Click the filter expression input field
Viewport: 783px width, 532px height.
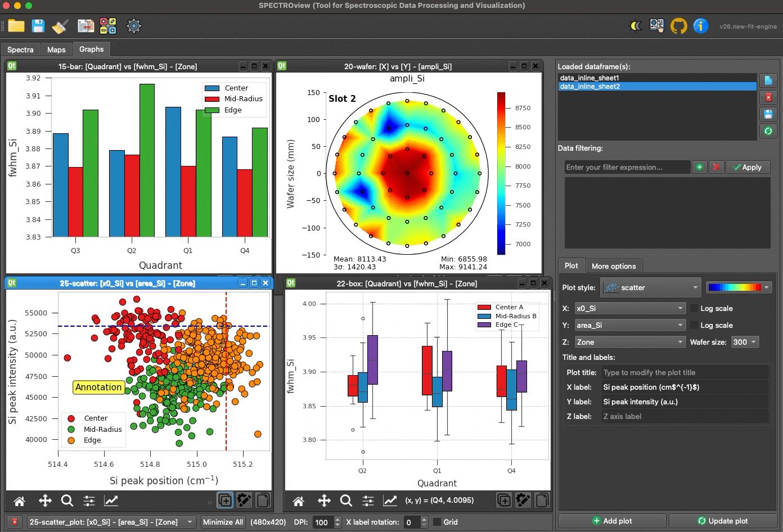tap(627, 167)
